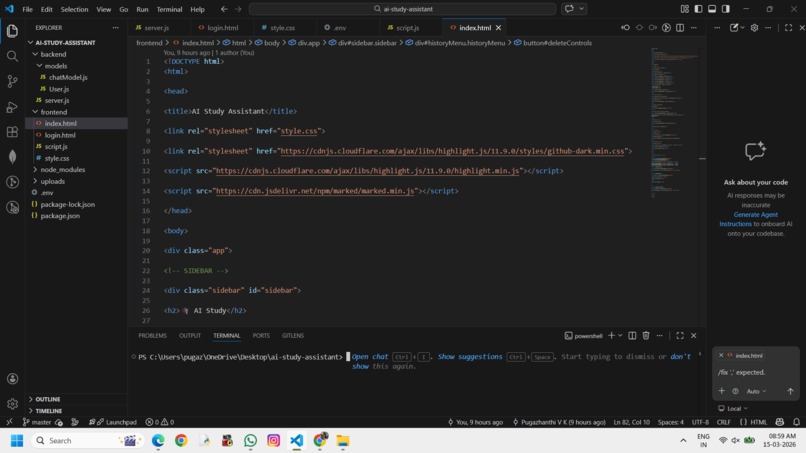Toggle Primary Side Bar layout button

pyautogui.click(x=698, y=9)
